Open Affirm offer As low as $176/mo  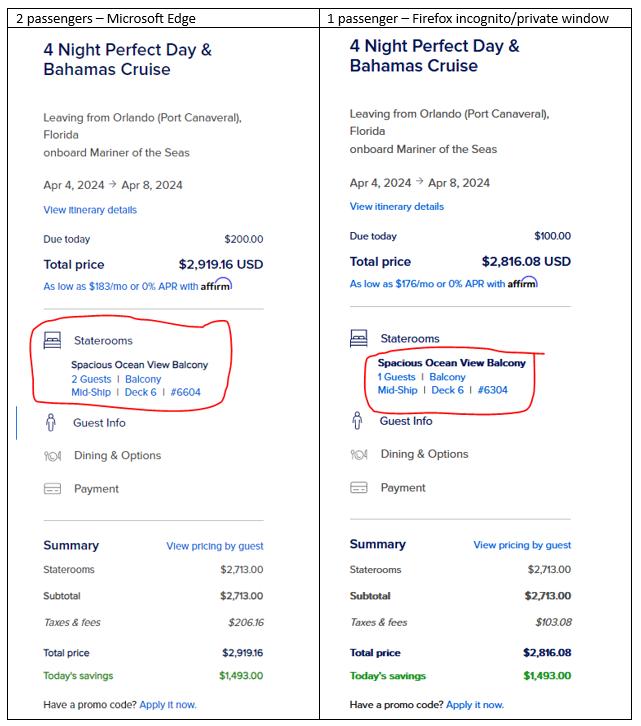pyautogui.click(x=444, y=283)
